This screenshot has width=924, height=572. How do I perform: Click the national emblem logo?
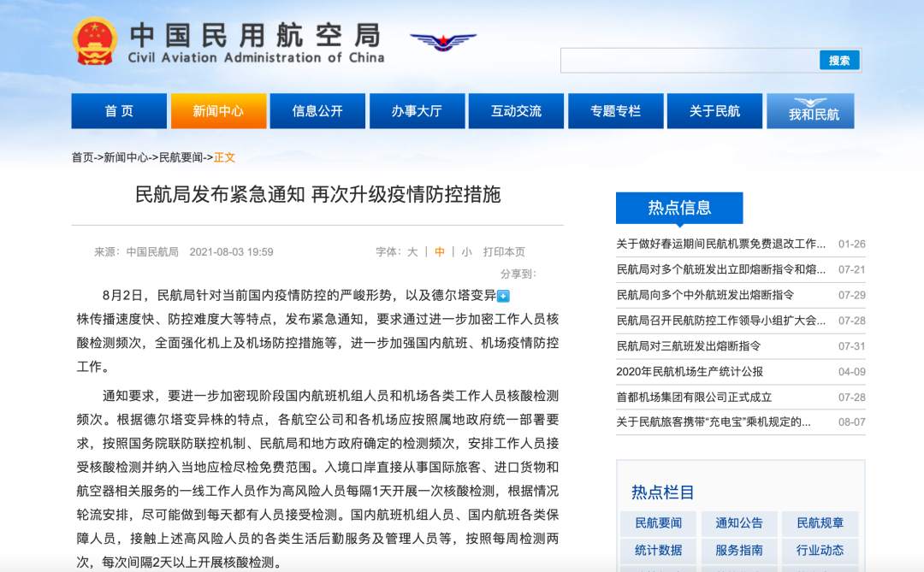pyautogui.click(x=94, y=42)
